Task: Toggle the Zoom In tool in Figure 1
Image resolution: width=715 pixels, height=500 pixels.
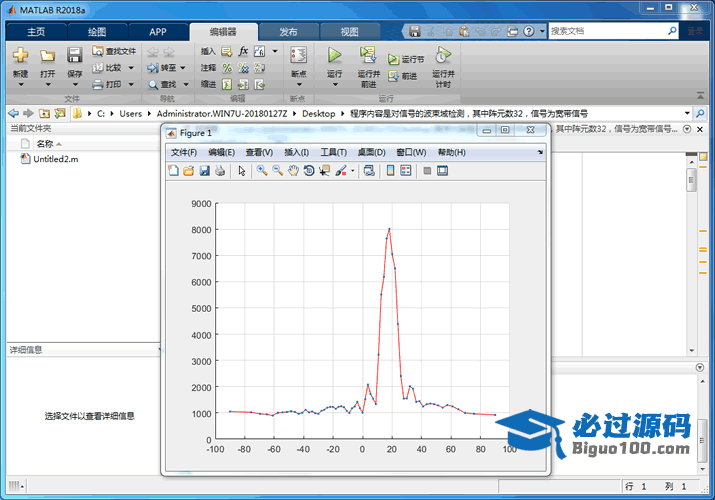Action: [x=262, y=171]
